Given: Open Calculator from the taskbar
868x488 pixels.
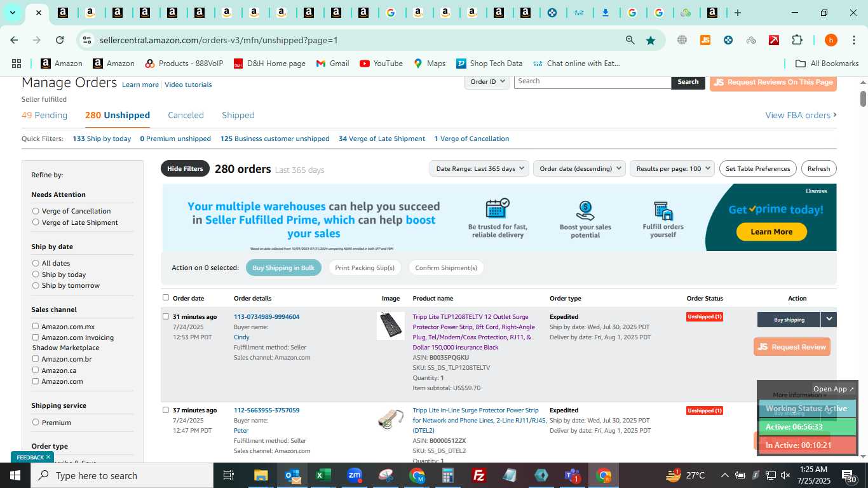Looking at the screenshot, I should point(448,475).
